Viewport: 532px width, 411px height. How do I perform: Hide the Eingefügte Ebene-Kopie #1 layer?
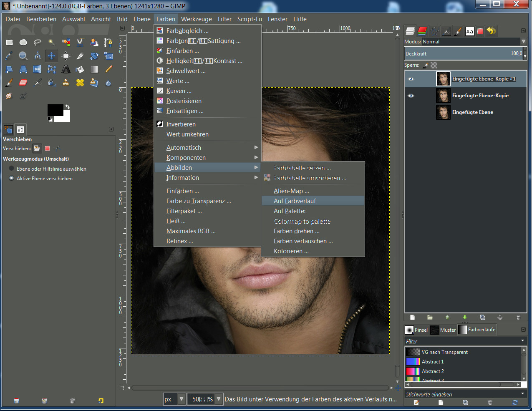411,79
